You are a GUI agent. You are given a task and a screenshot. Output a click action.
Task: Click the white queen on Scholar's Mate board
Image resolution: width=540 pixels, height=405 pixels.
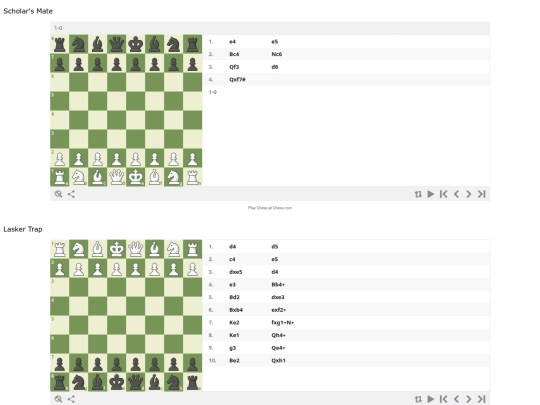click(116, 177)
